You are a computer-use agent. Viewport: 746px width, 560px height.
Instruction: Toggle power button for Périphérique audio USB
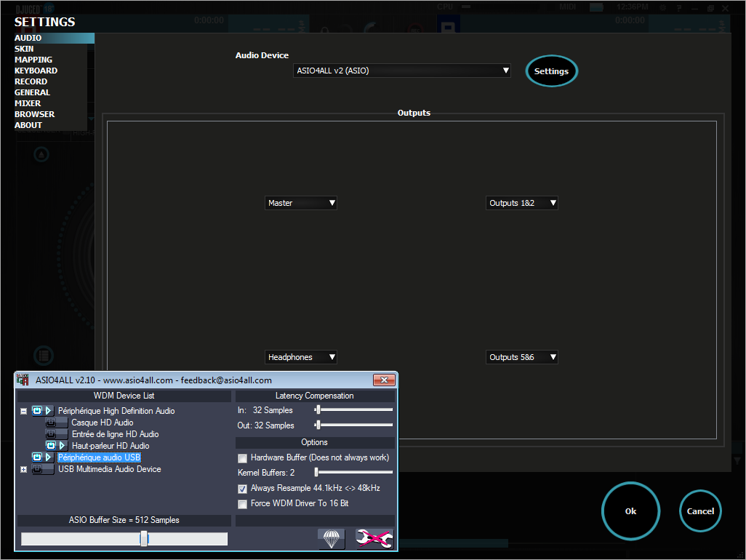37,457
